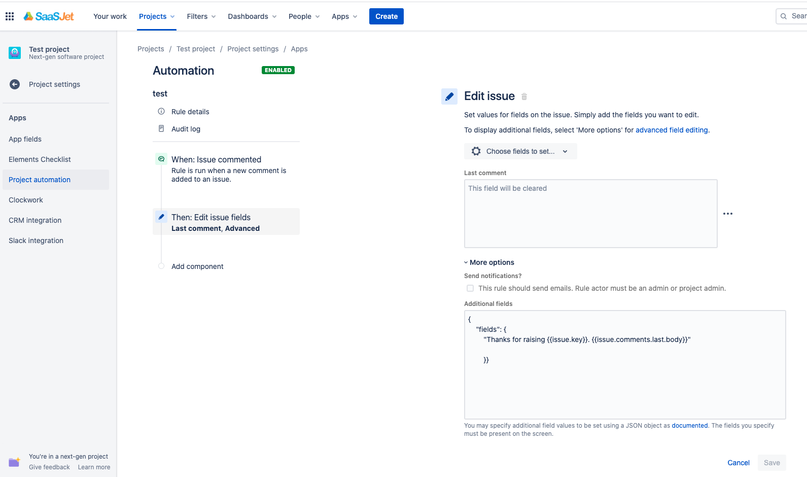
Task: Click Project settings in the sidebar
Action: pos(55,84)
